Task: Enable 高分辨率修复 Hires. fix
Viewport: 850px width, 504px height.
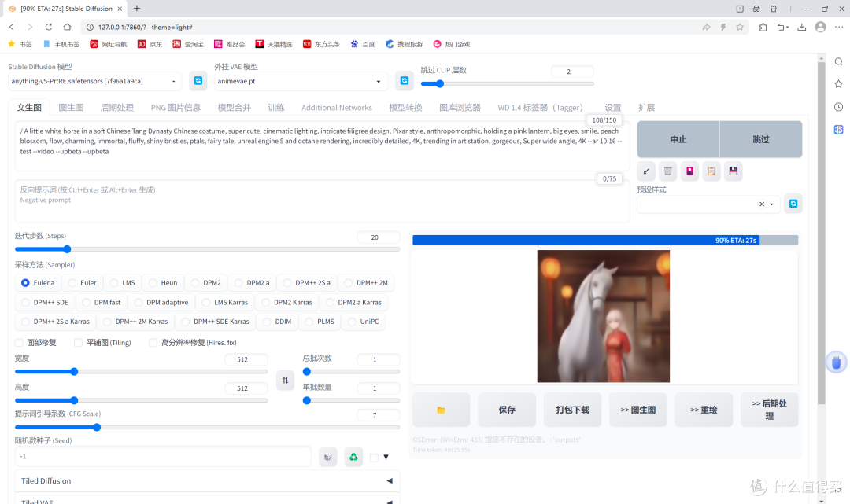Action: coord(153,343)
